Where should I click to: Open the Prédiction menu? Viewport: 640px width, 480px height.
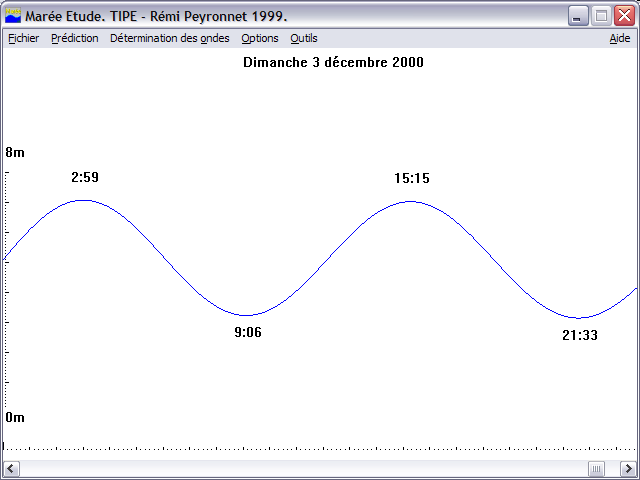75,38
